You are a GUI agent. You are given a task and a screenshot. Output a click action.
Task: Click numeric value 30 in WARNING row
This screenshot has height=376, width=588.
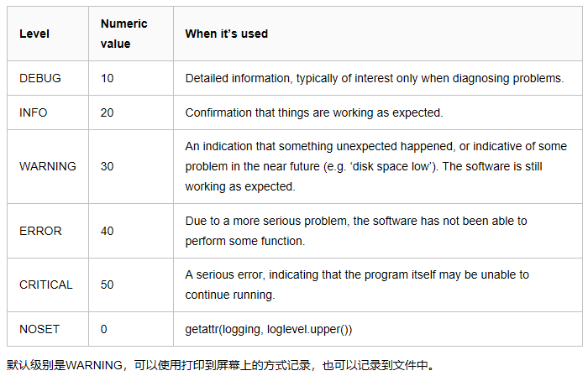coord(107,166)
